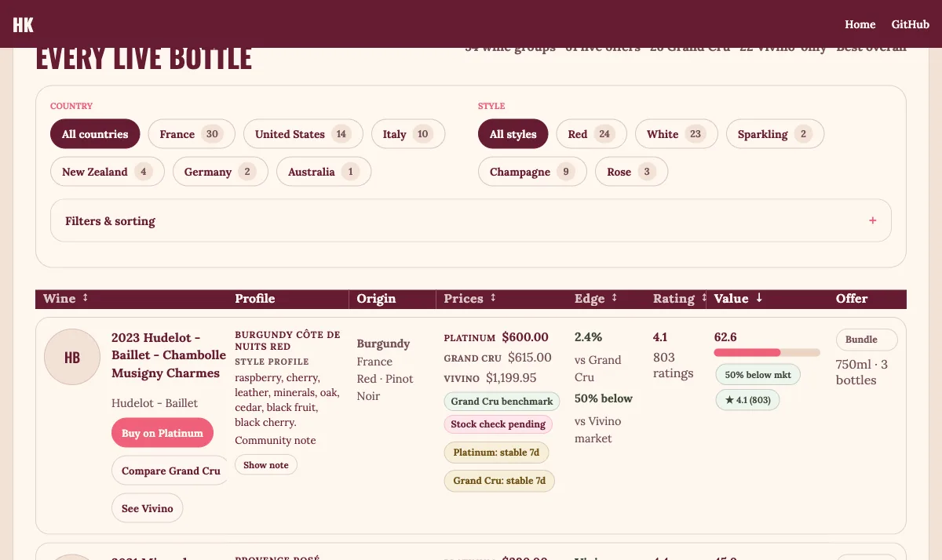Click the Platinum $600.00 price
The height and width of the screenshot is (560, 942).
tap(496, 337)
